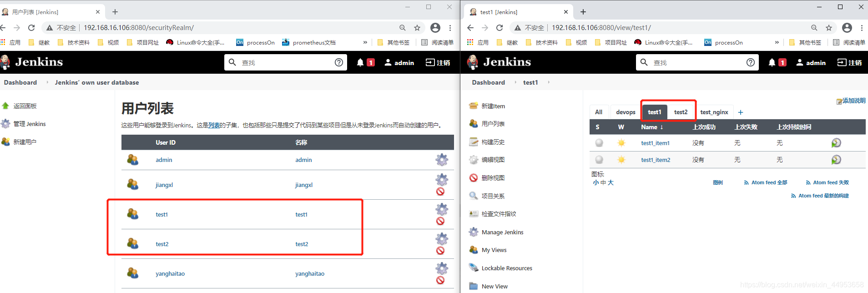Open Manage Jenkins in right sidebar

point(502,232)
